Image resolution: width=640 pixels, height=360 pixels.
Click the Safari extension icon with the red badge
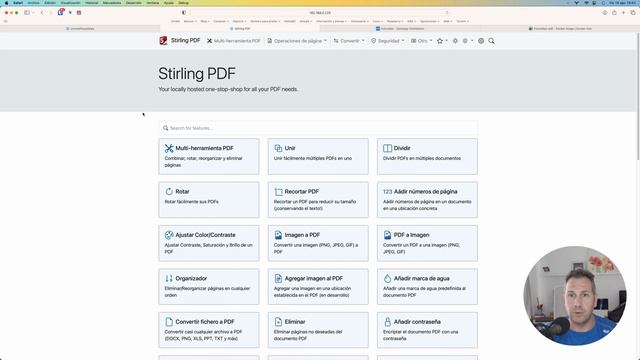(61, 12)
